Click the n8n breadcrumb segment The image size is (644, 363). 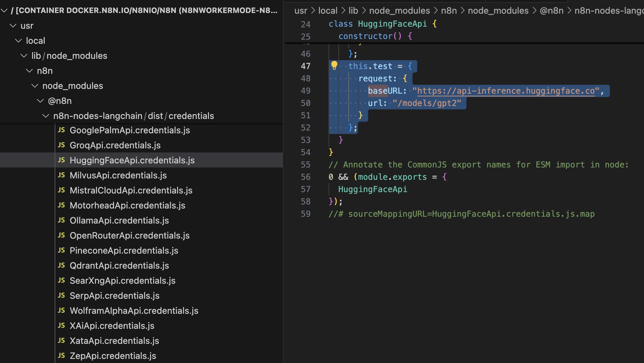(x=449, y=11)
